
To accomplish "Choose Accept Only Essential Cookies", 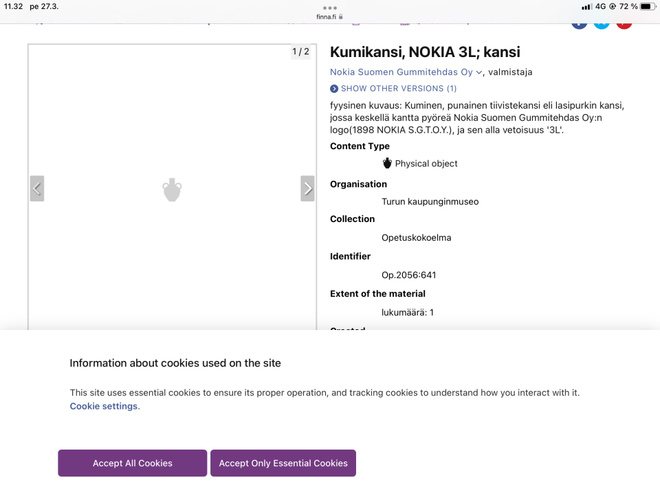I will pos(283,463).
